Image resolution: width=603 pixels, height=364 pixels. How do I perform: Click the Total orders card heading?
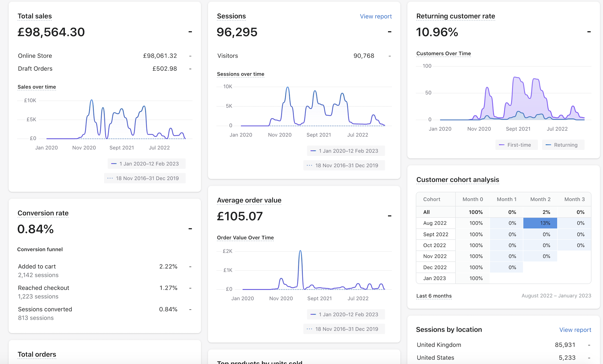pos(37,354)
